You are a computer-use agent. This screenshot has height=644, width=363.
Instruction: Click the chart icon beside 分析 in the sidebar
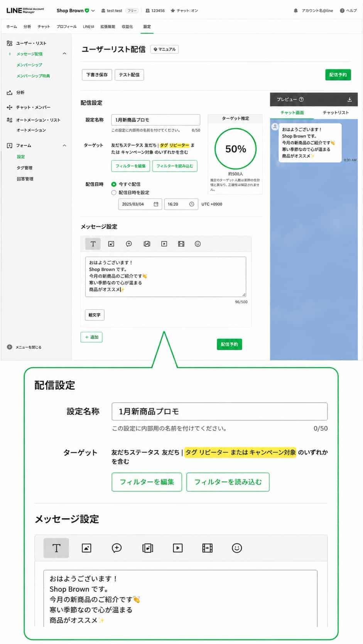(x=10, y=93)
